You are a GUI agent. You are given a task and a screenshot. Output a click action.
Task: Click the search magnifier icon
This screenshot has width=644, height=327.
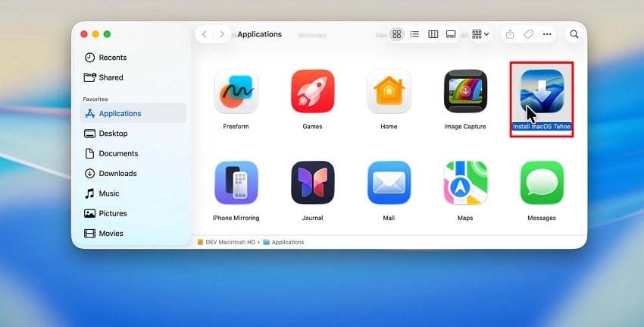[574, 34]
